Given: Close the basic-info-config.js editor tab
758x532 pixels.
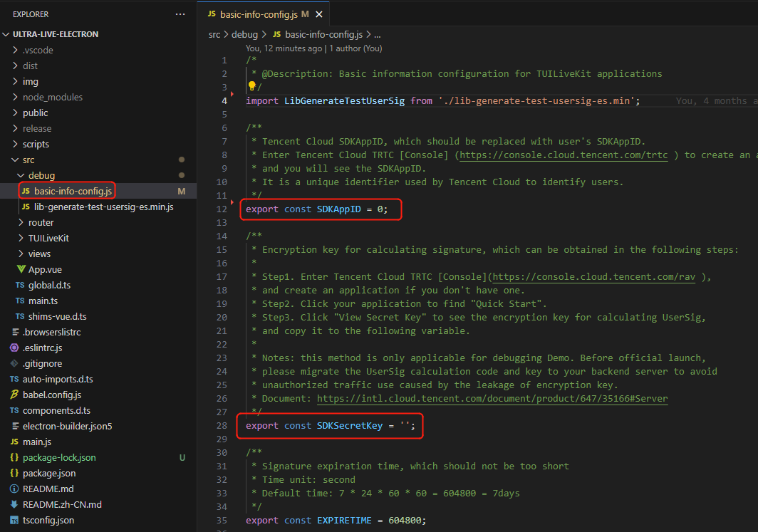Looking at the screenshot, I should point(319,14).
